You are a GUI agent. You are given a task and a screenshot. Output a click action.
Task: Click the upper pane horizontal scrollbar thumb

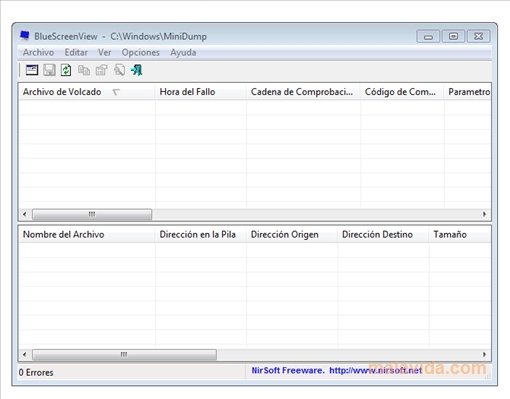(92, 214)
